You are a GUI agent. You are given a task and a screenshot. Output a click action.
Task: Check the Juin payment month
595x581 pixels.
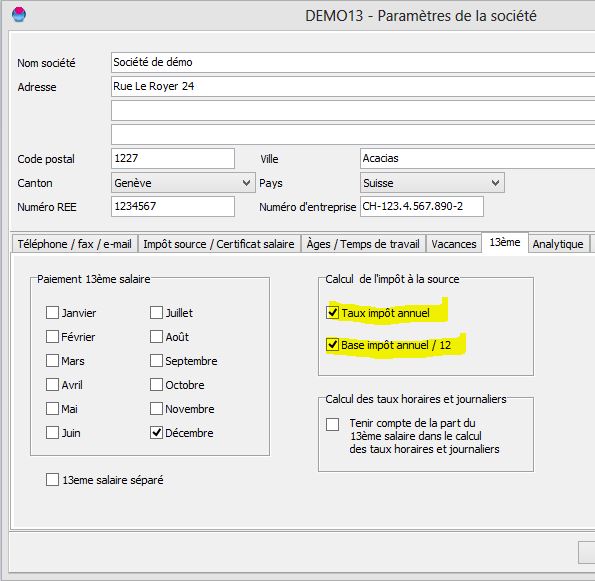52,433
